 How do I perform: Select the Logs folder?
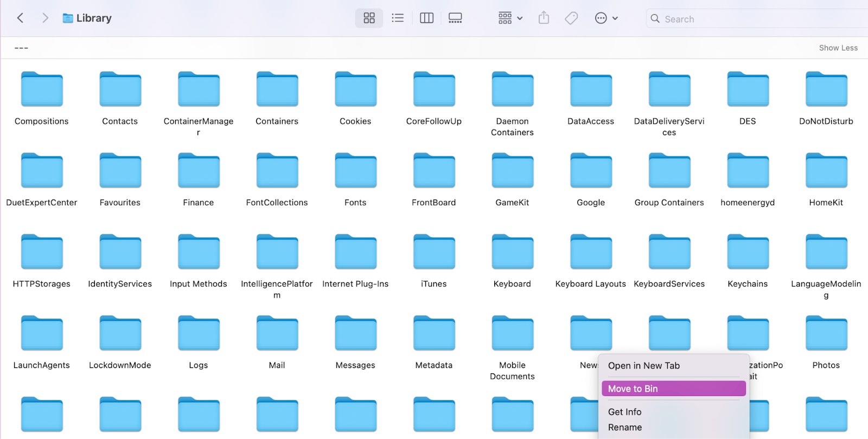pyautogui.click(x=199, y=334)
